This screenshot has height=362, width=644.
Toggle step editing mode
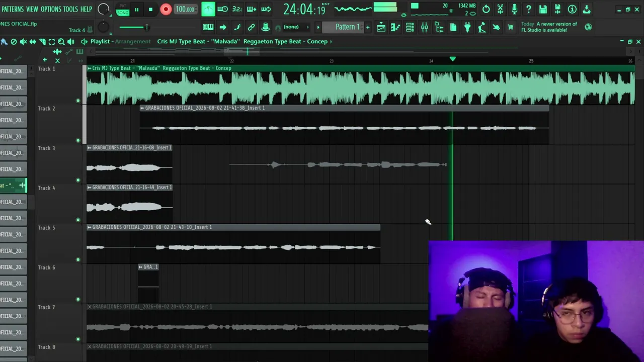tap(237, 27)
